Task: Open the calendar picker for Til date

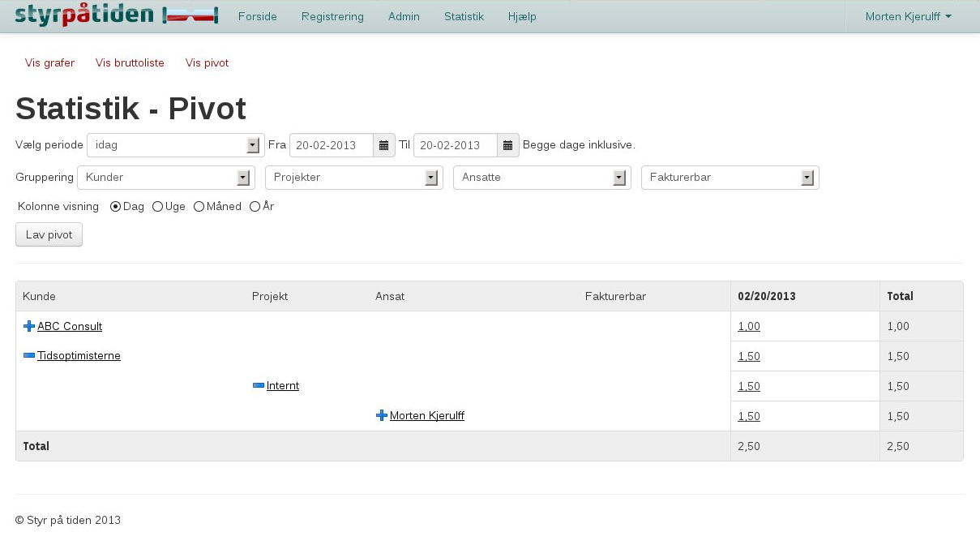Action: pyautogui.click(x=508, y=146)
